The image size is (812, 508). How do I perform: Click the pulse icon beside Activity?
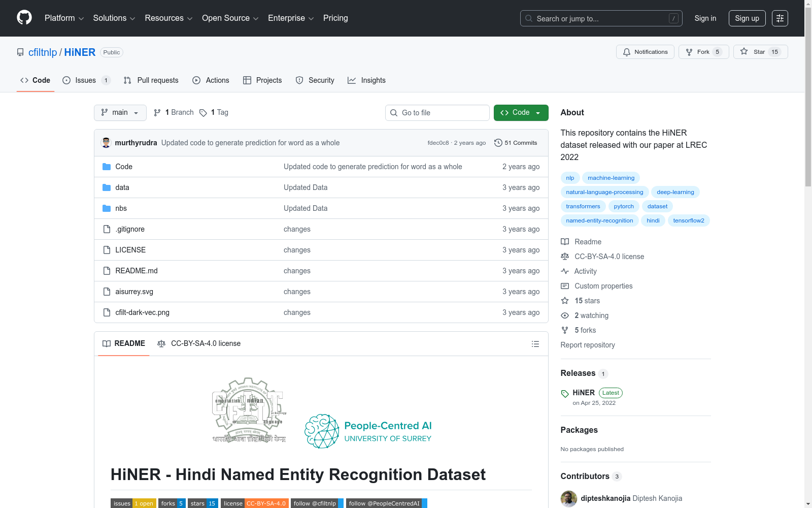[565, 271]
